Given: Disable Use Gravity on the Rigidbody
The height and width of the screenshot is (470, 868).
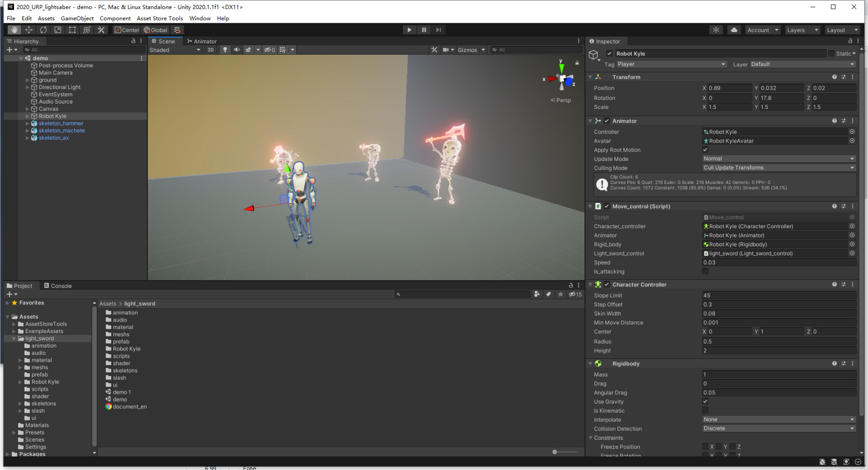Looking at the screenshot, I should (x=705, y=402).
